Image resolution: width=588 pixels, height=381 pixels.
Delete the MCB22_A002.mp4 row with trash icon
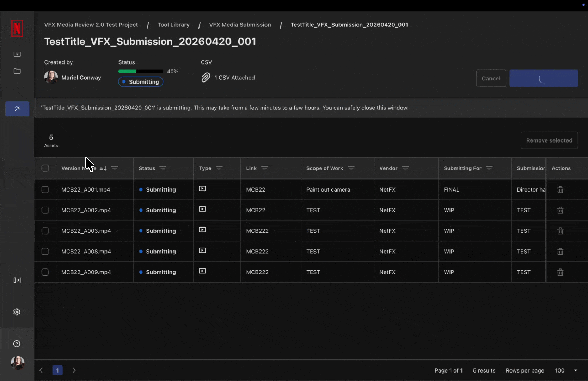click(560, 210)
